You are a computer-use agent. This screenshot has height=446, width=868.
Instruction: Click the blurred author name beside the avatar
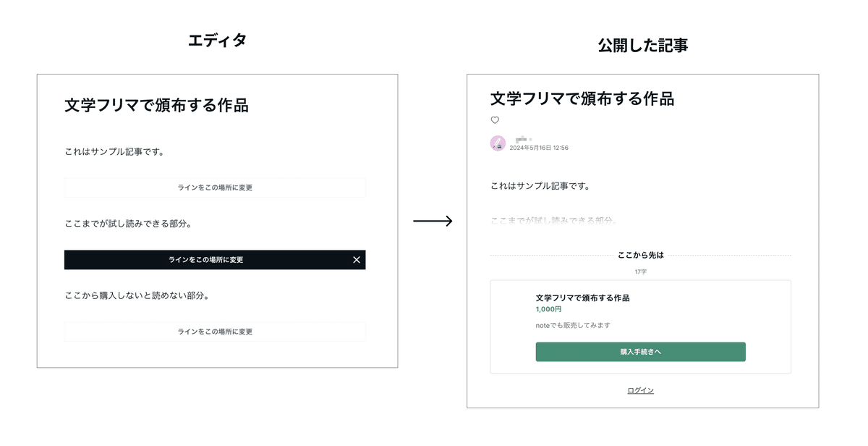(524, 138)
